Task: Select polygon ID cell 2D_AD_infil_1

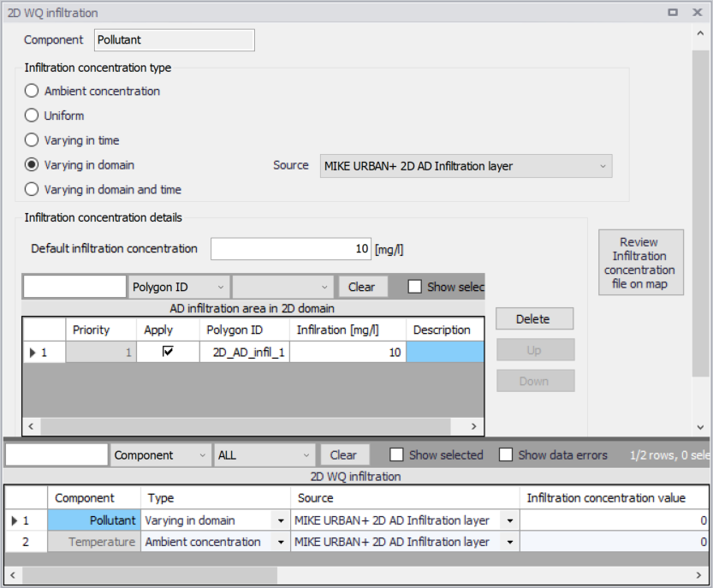Action: click(x=245, y=352)
